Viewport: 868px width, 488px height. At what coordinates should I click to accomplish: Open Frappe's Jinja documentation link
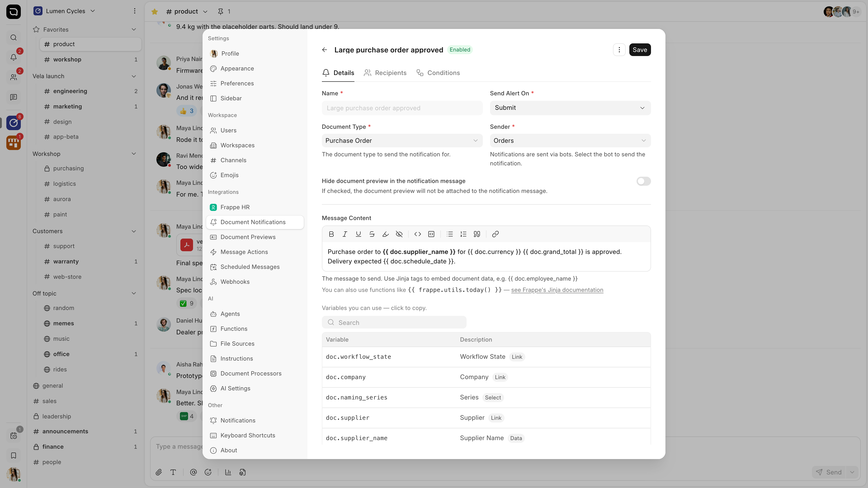point(557,290)
